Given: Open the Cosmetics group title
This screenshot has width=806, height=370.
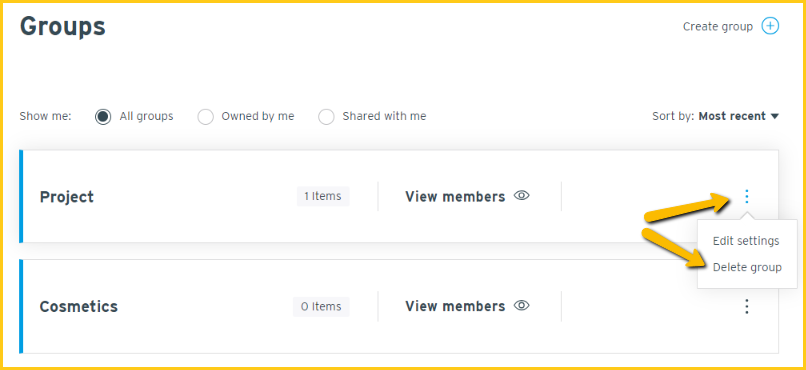Looking at the screenshot, I should [79, 307].
